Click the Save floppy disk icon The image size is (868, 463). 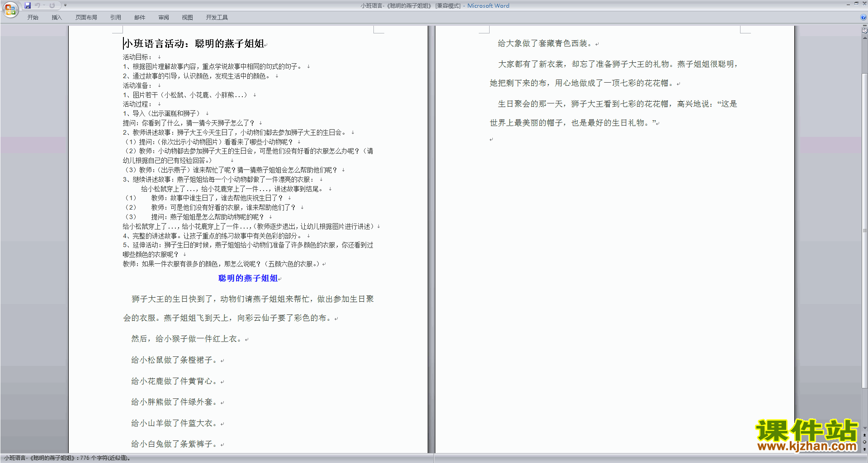[x=28, y=5]
